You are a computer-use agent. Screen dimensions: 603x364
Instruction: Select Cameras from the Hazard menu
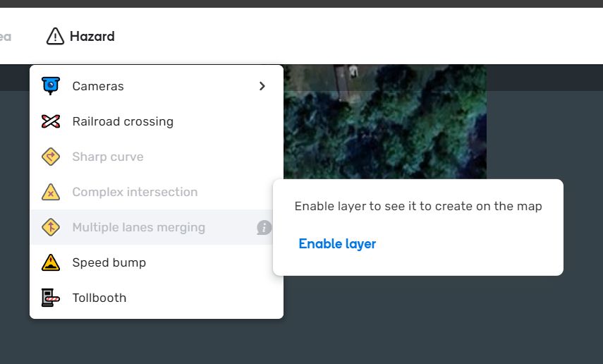(98, 86)
